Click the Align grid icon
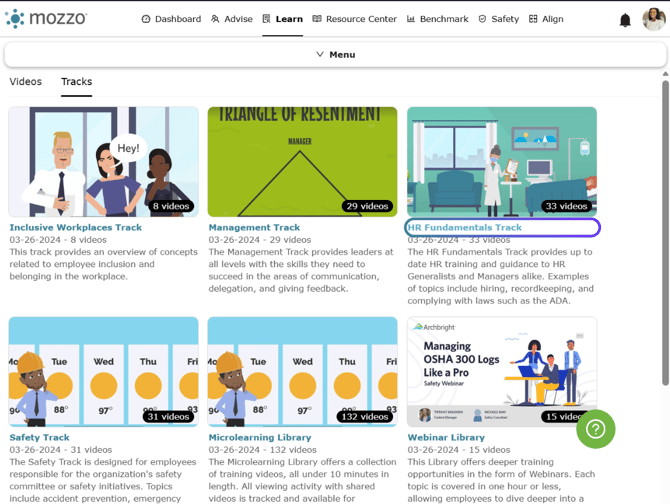The image size is (670, 504). tap(533, 19)
